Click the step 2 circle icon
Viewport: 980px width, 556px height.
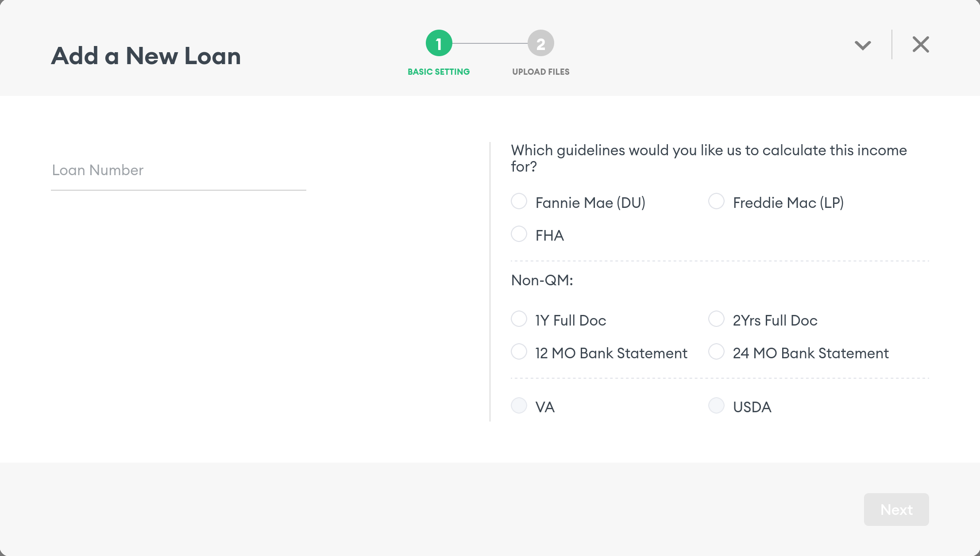click(x=540, y=43)
